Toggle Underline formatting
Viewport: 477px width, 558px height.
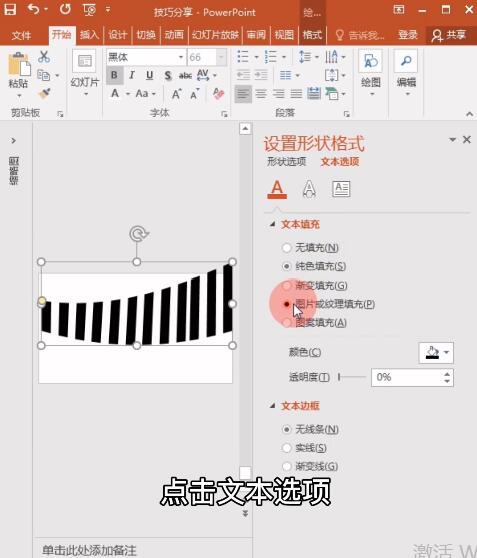point(150,75)
